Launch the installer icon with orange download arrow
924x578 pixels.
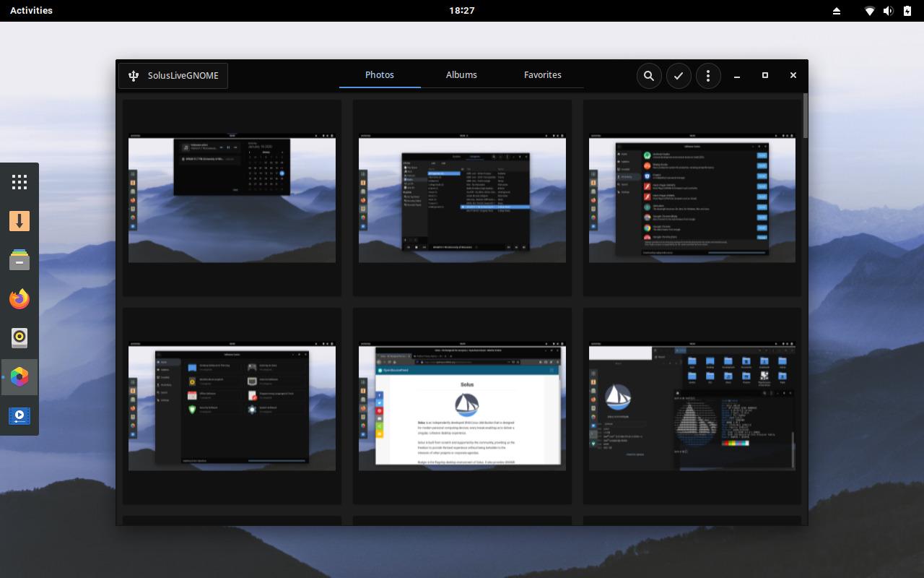click(x=19, y=221)
